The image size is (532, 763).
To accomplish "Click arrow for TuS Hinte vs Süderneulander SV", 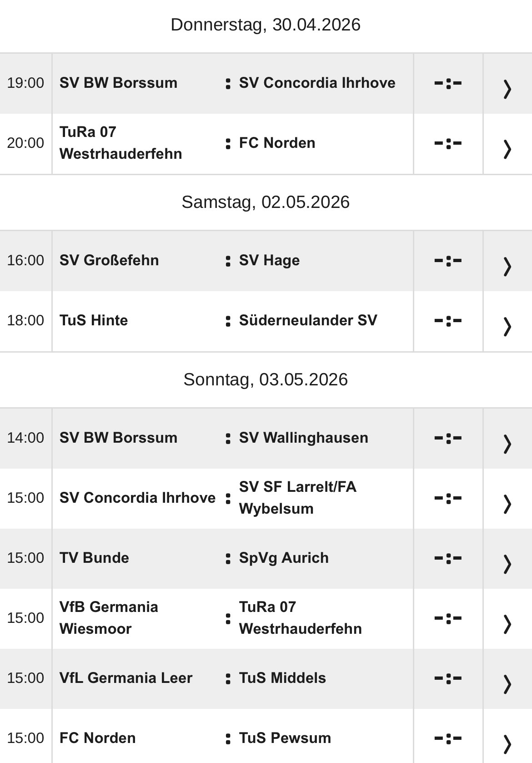I will click(x=507, y=326).
